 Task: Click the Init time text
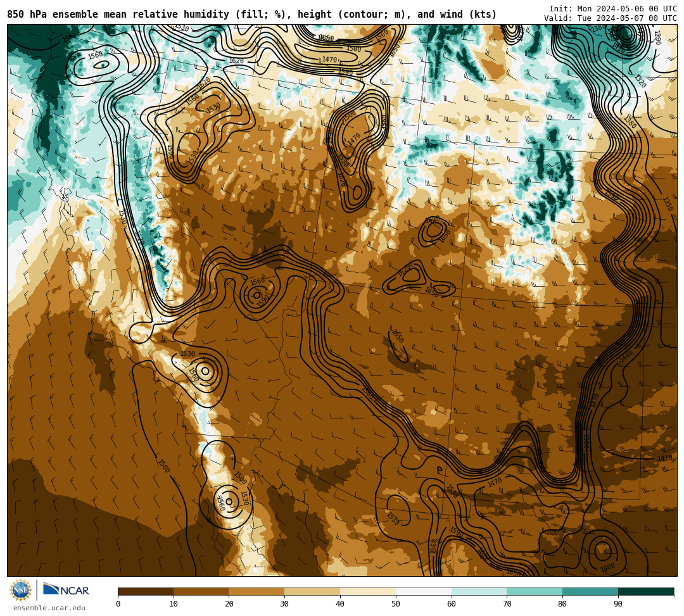tap(612, 9)
